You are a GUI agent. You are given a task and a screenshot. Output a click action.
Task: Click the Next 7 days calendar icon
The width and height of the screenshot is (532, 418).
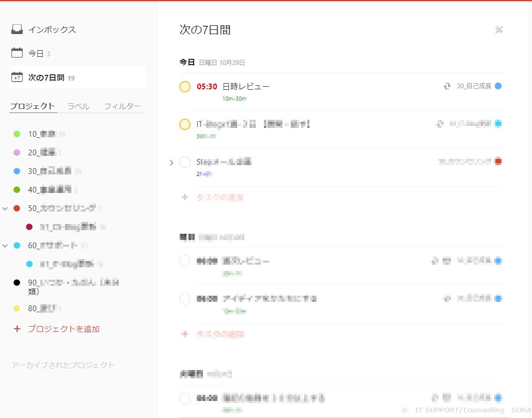(x=17, y=77)
